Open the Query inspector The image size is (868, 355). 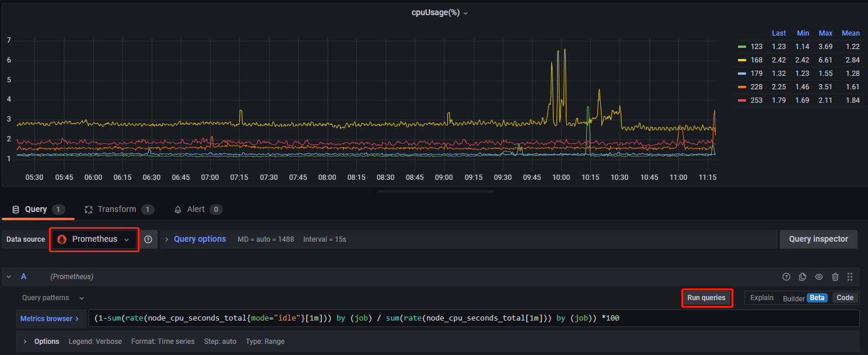coord(818,239)
